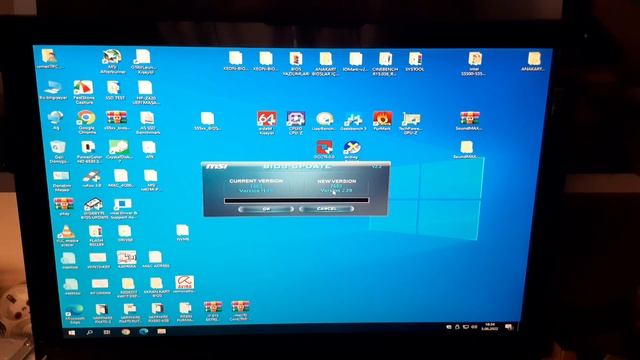Open the MSI Afterburner desktop shortcut
This screenshot has width=640, height=360.
(x=111, y=62)
